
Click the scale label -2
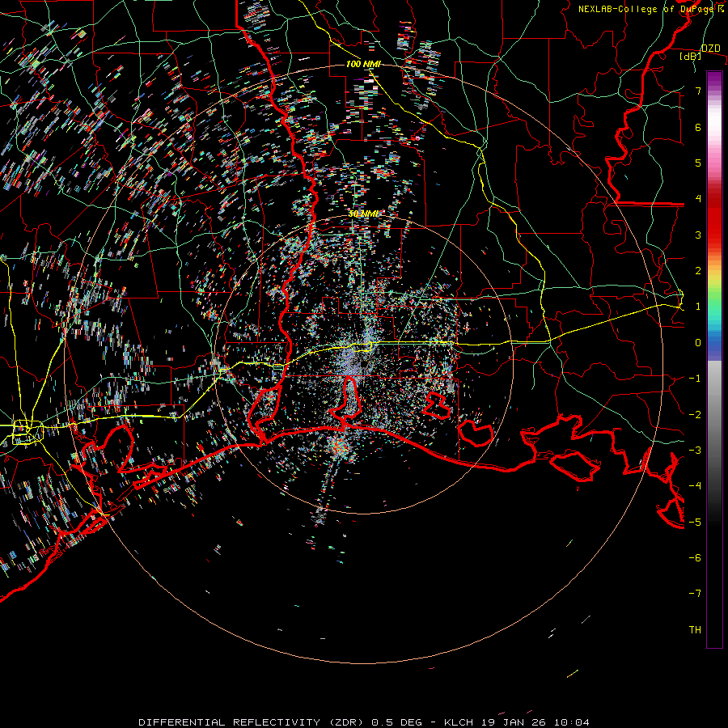pos(695,414)
